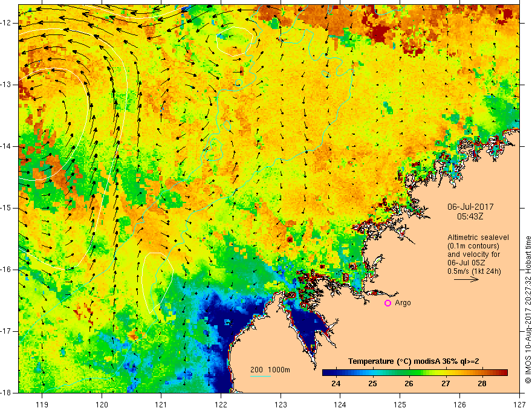Click the latitude axis label "-16"
The width and height of the screenshot is (532, 411).
[6, 270]
